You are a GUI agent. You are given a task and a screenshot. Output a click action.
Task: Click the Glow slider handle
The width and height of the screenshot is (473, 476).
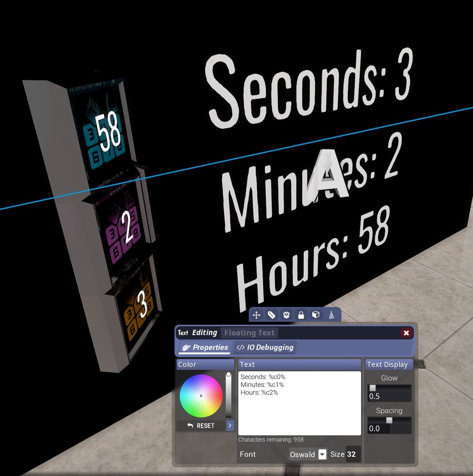(x=372, y=388)
